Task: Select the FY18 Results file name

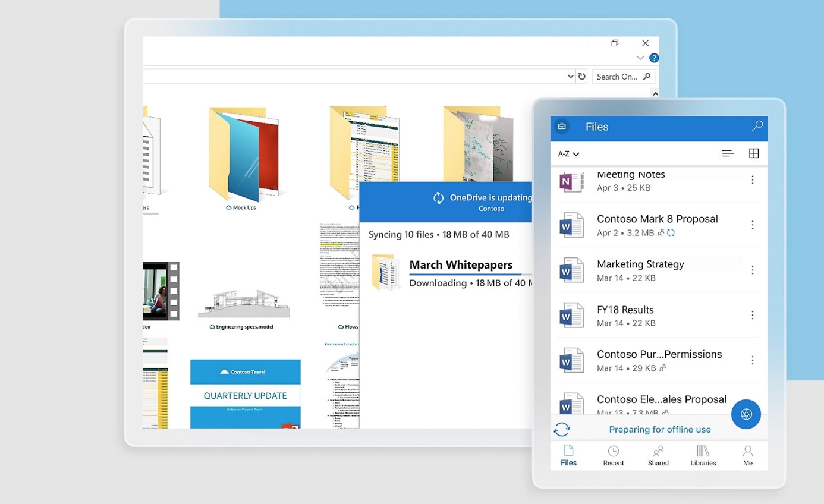Action: point(625,310)
